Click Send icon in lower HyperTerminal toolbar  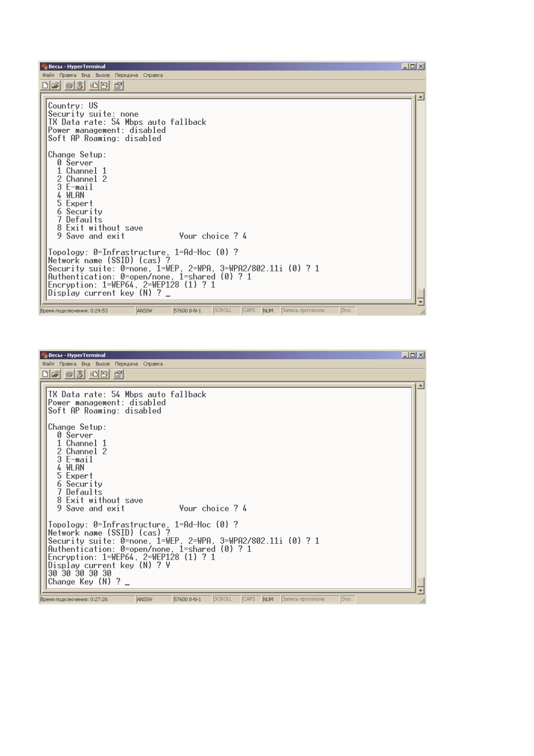(x=94, y=374)
